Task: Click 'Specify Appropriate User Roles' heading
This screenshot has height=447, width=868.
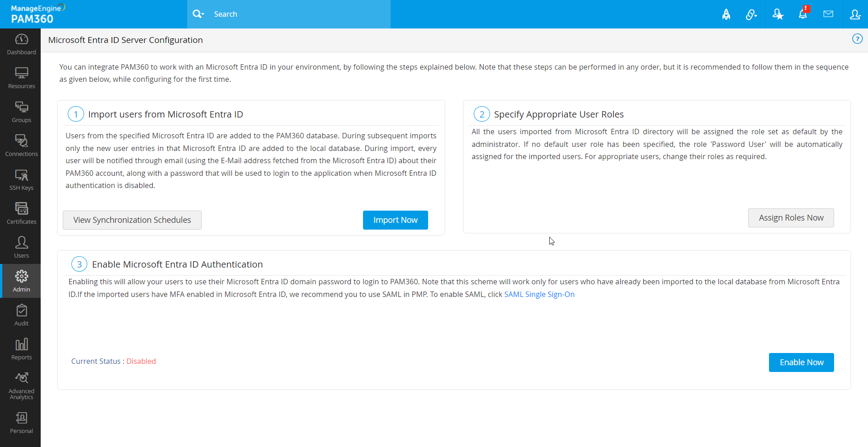Action: pos(559,114)
